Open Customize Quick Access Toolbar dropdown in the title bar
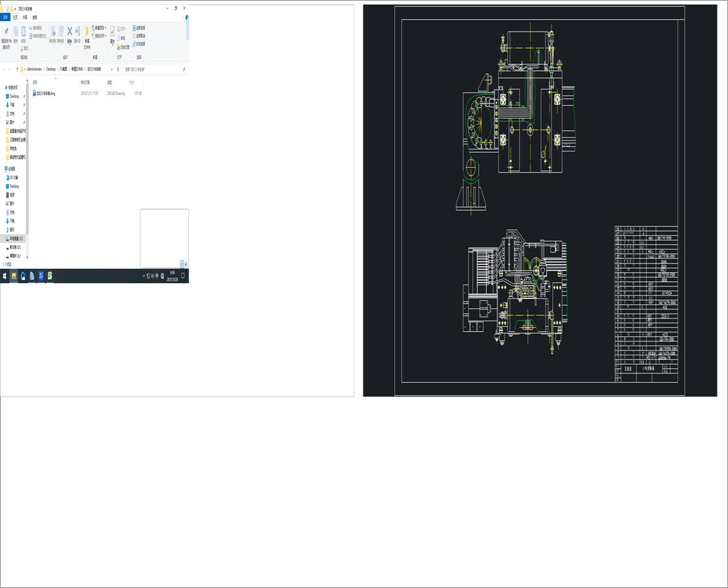 point(15,9)
